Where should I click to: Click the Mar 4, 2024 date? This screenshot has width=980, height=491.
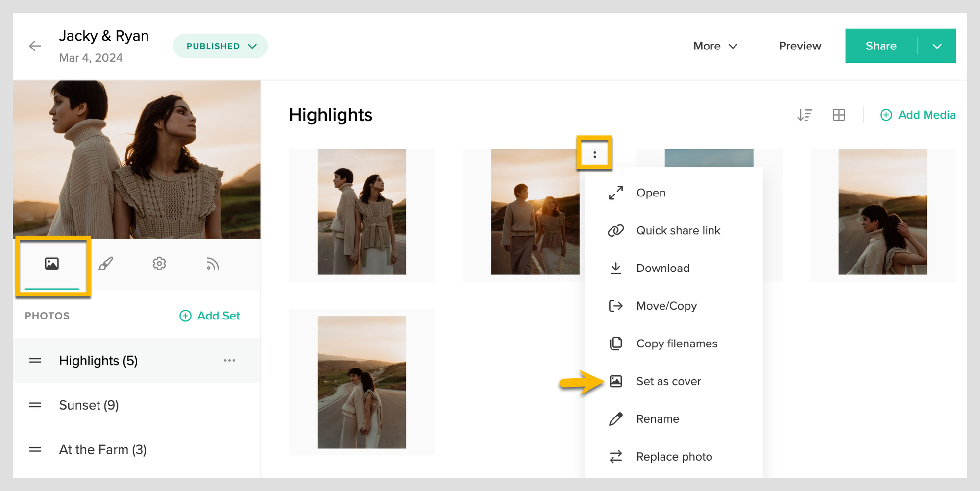(x=91, y=58)
